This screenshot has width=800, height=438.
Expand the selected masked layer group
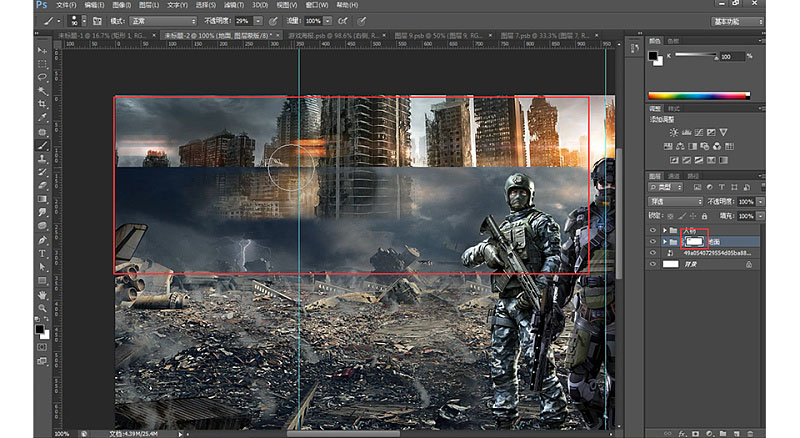point(664,241)
